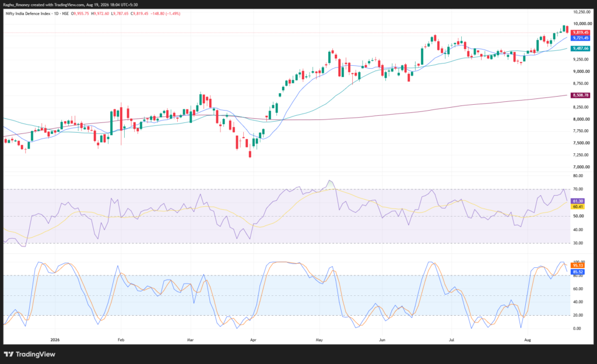Click the 7,000.00 price axis label

click(x=581, y=167)
